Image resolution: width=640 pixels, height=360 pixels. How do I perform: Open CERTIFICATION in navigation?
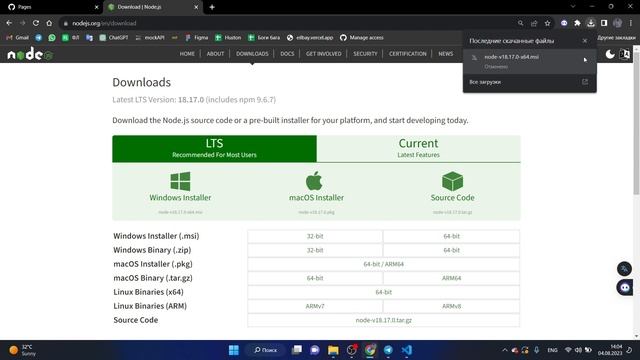[407, 53]
